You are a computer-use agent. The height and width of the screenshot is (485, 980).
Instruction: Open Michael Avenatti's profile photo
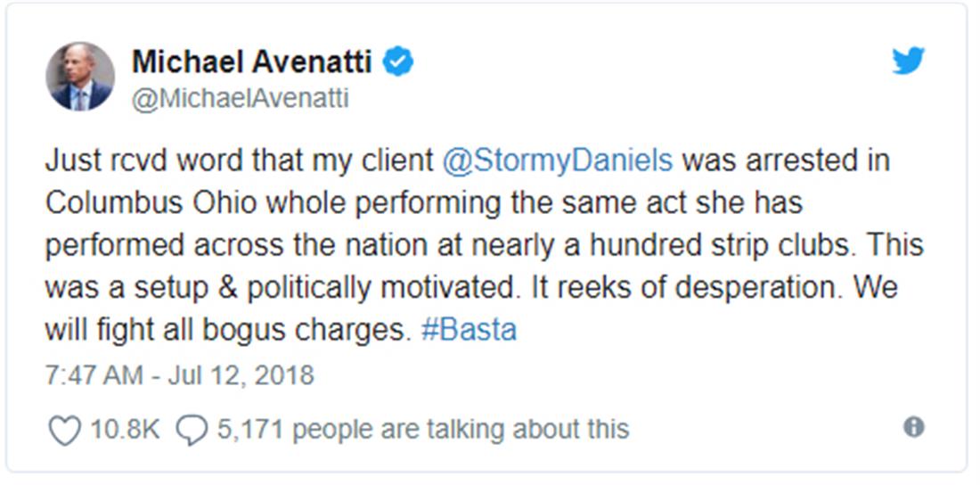tap(80, 77)
